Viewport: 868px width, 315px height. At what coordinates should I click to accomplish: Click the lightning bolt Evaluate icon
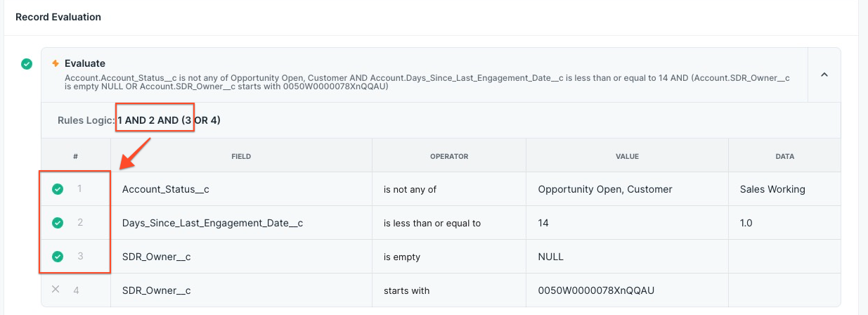[x=56, y=63]
